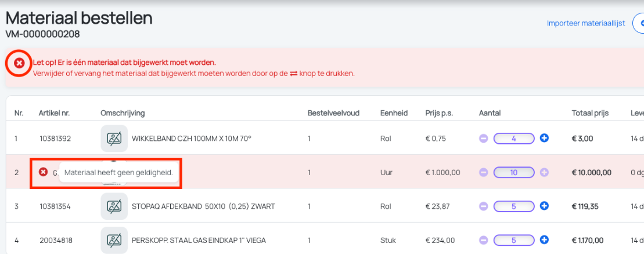Click minus icon in the invalid material row
644x254 pixels.
coord(483,172)
